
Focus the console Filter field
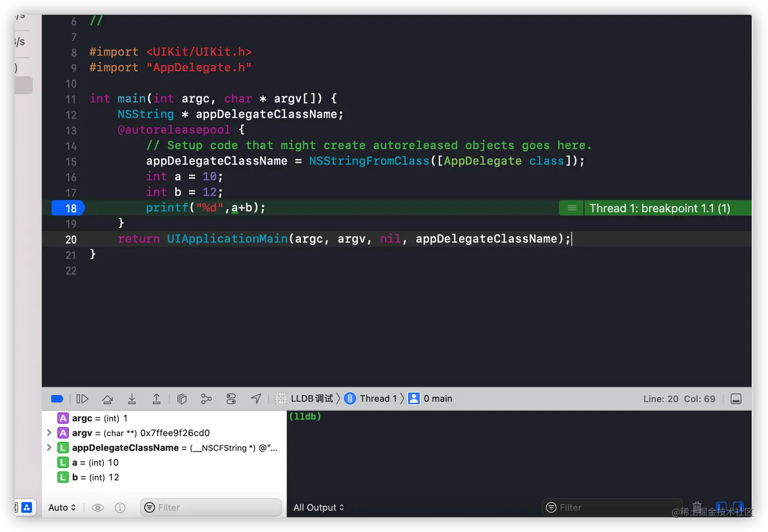click(612, 508)
